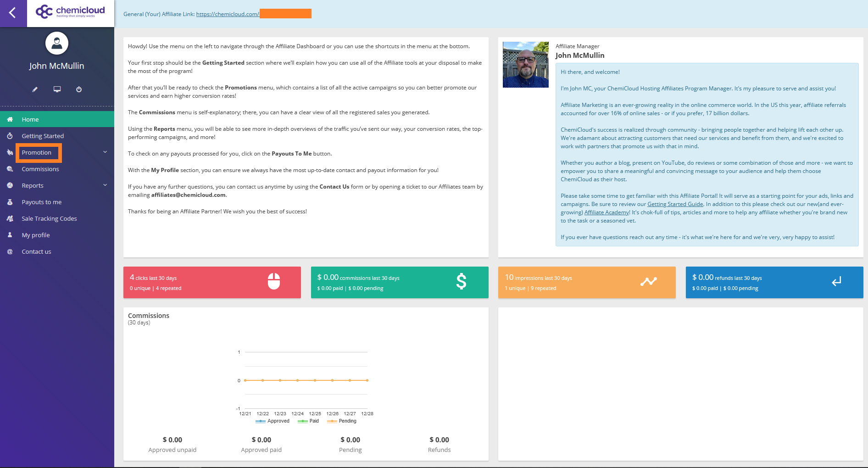The width and height of the screenshot is (868, 468).
Task: Click the monitor icon under username
Action: pyautogui.click(x=57, y=89)
